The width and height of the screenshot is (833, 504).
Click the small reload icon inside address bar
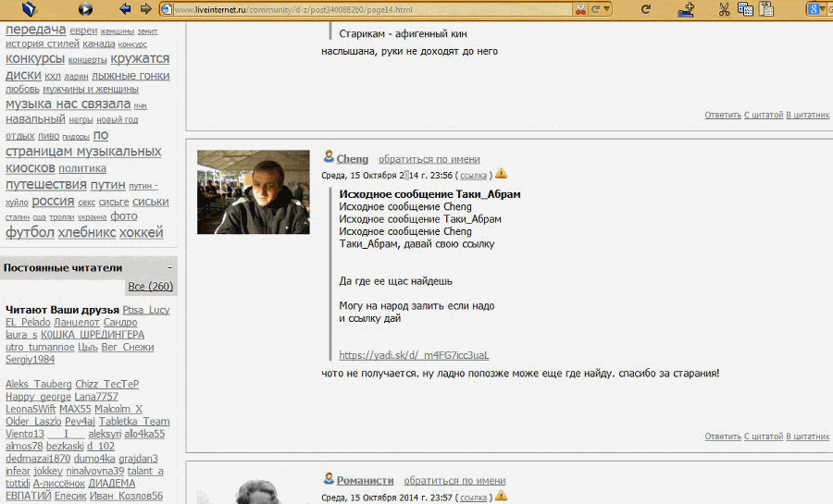click(595, 9)
